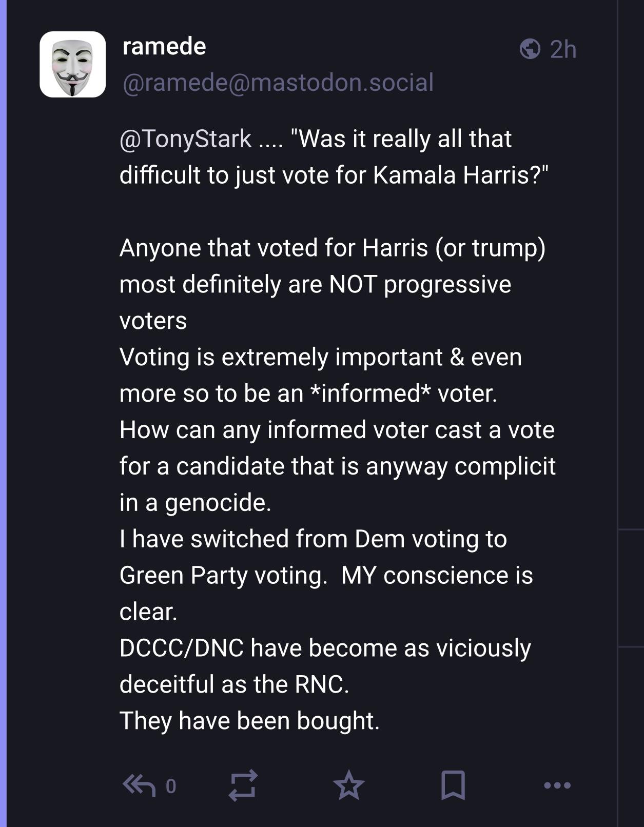Click the line mentioning DCCC/DNC
Image resolution: width=644 pixels, height=827 pixels.
point(325,648)
